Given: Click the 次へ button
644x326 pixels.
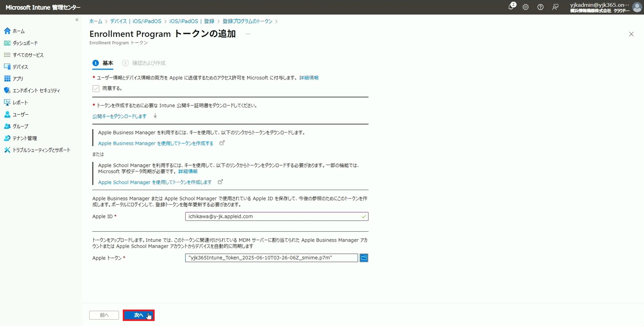Looking at the screenshot, I should point(139,315).
